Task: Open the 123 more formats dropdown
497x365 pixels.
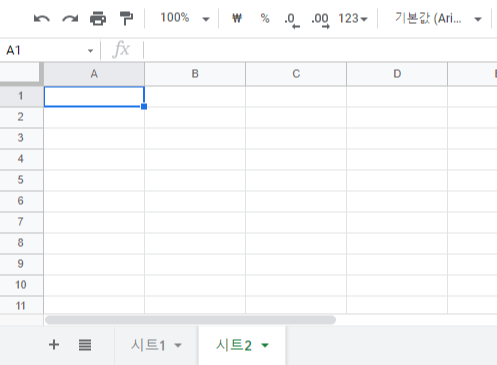Action: coord(353,19)
